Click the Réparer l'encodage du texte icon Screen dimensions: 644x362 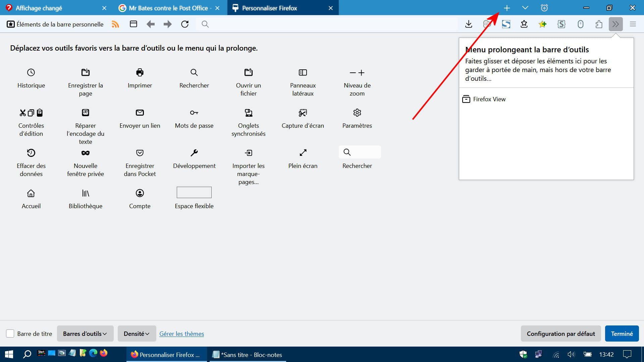[86, 113]
